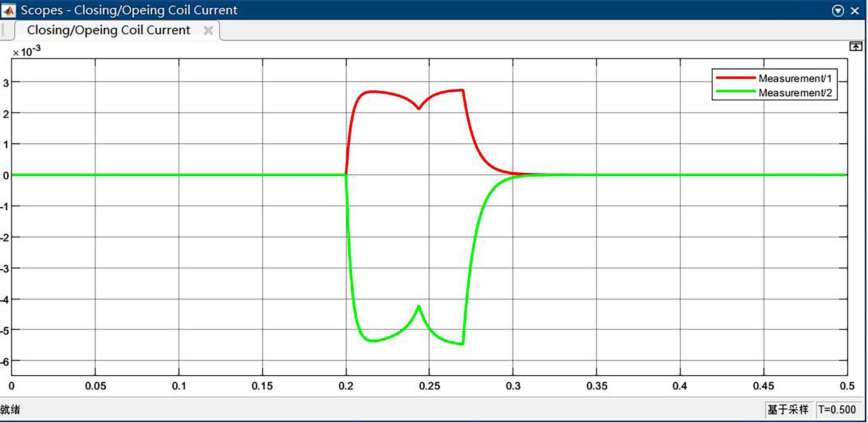
Task: Click the red line sample in the legend
Action: coord(735,78)
